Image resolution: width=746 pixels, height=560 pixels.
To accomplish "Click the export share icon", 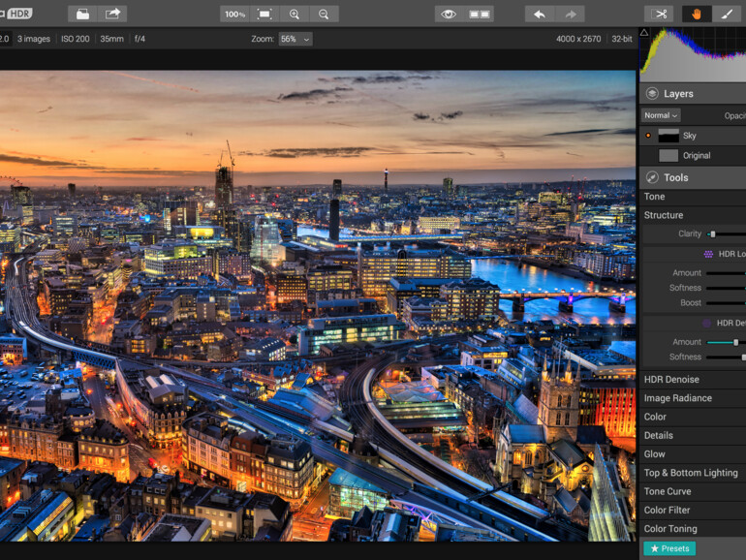I will point(113,14).
